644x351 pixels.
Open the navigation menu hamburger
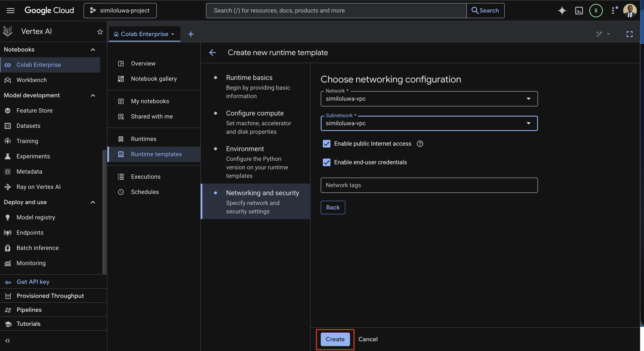pyautogui.click(x=11, y=11)
